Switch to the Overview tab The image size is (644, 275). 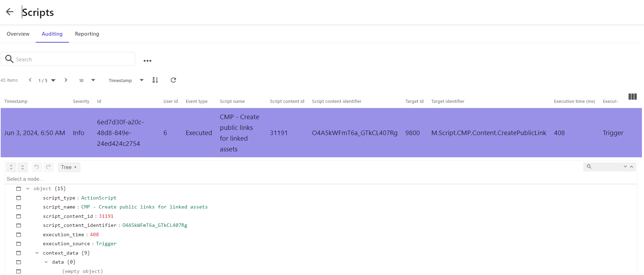coord(18,34)
